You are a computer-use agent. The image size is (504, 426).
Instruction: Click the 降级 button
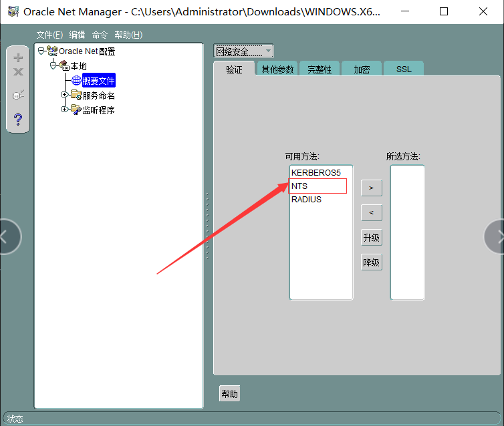372,262
